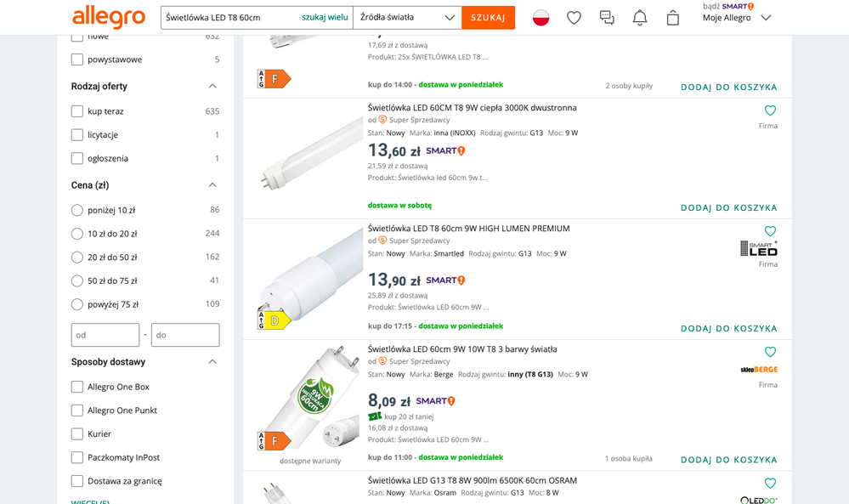Collapse the 'Cena (zł)' filter section
Viewport: 849px width, 504px height.
click(x=212, y=185)
